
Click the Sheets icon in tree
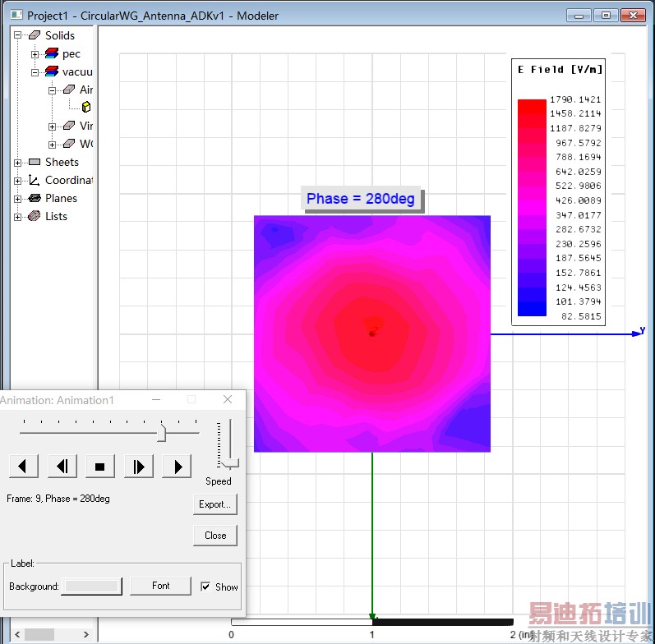(x=34, y=162)
